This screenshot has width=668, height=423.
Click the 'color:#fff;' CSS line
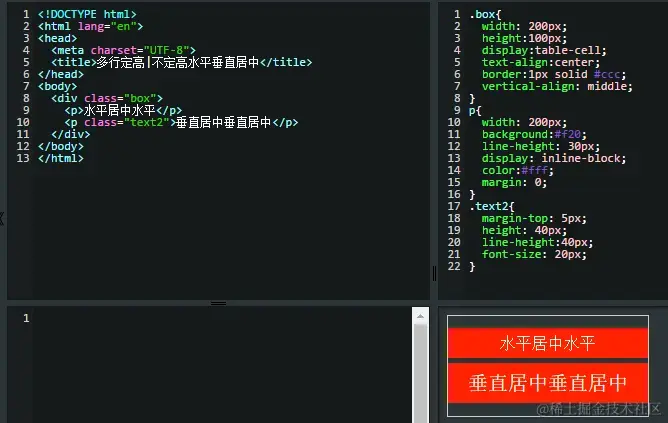click(x=518, y=170)
